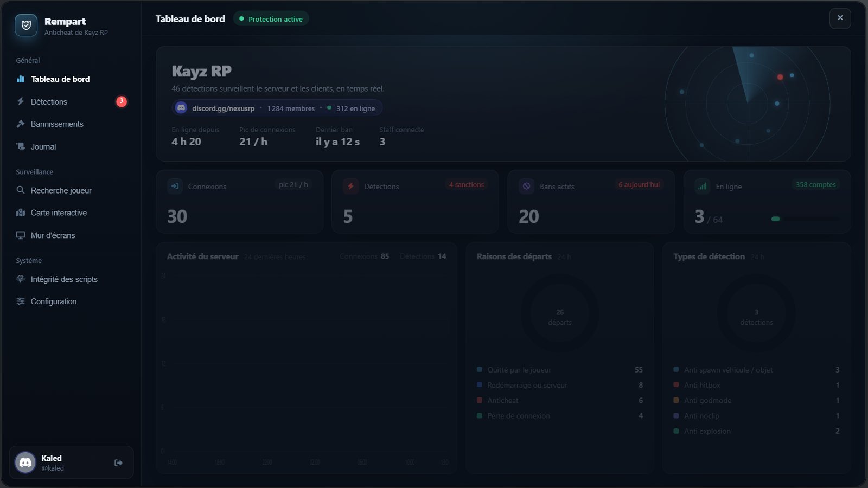868x488 pixels.
Task: Open Tableau de bord in sidebar
Action: pyautogui.click(x=71, y=79)
